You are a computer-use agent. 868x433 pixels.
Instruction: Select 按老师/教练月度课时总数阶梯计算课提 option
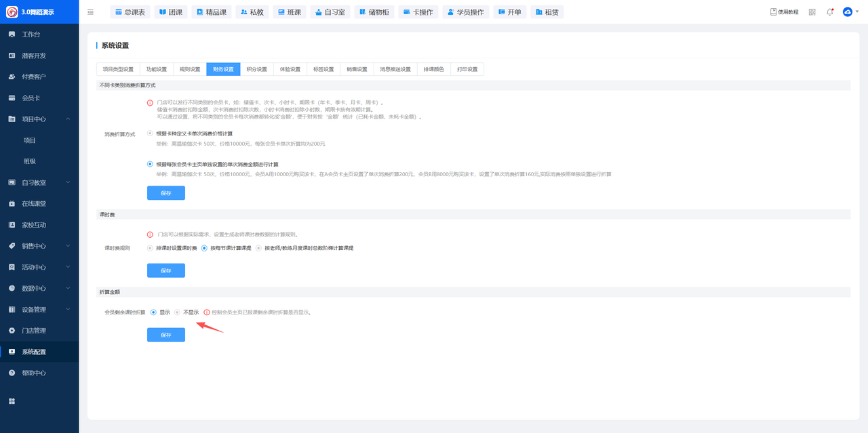pyautogui.click(x=258, y=248)
